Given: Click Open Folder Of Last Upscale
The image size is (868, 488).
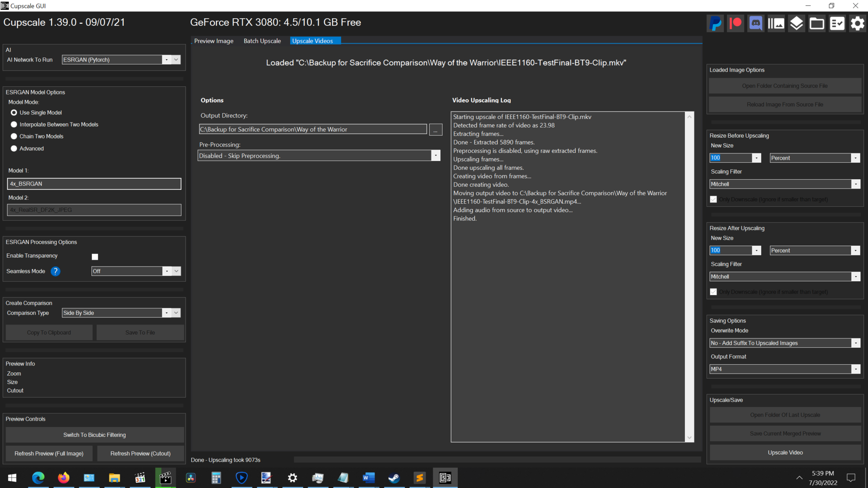Looking at the screenshot, I should 785,415.
